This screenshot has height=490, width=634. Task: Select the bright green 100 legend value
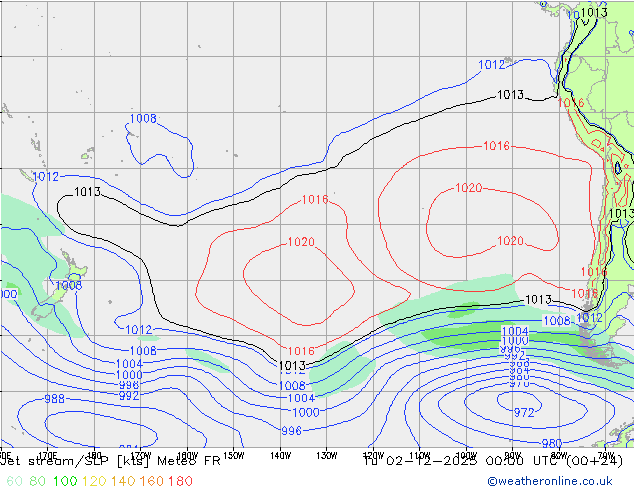(x=65, y=481)
